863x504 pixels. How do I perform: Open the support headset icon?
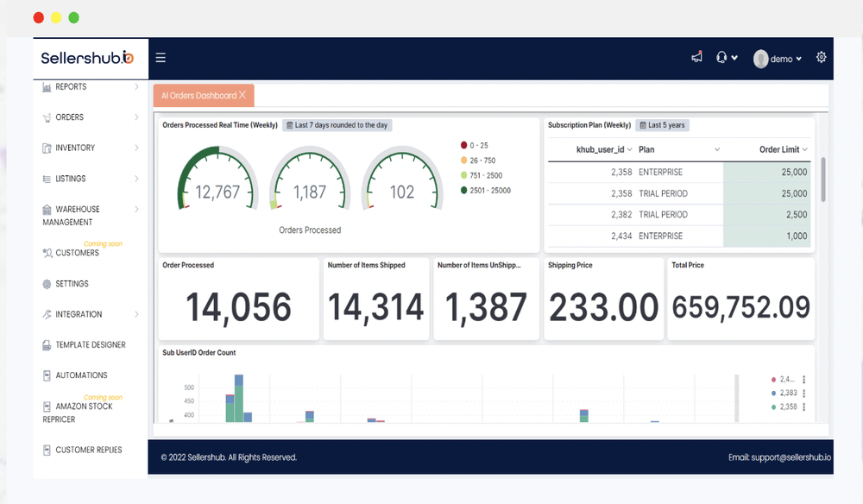tap(722, 57)
